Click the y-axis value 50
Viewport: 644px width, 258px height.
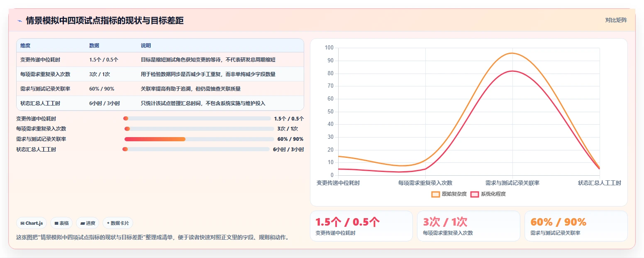pyautogui.click(x=331, y=111)
